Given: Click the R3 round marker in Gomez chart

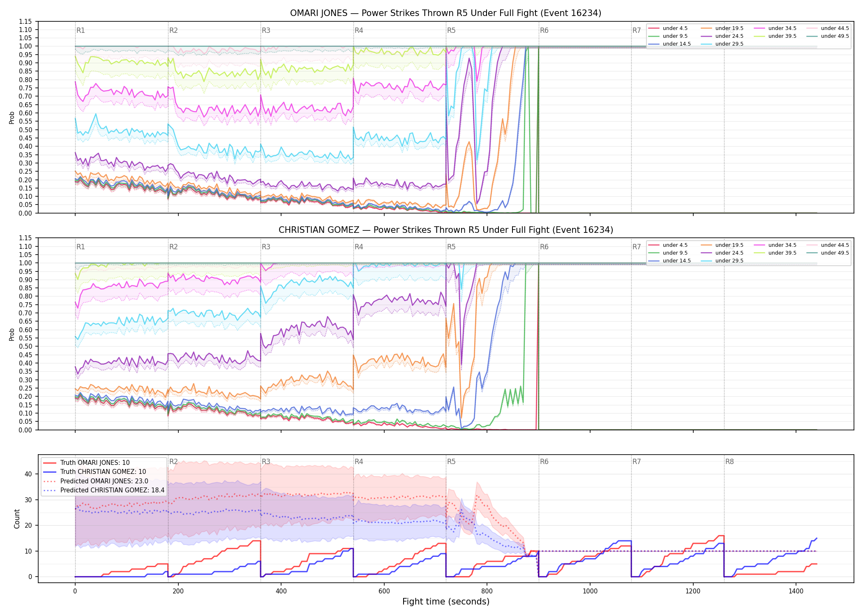Looking at the screenshot, I should [x=266, y=247].
